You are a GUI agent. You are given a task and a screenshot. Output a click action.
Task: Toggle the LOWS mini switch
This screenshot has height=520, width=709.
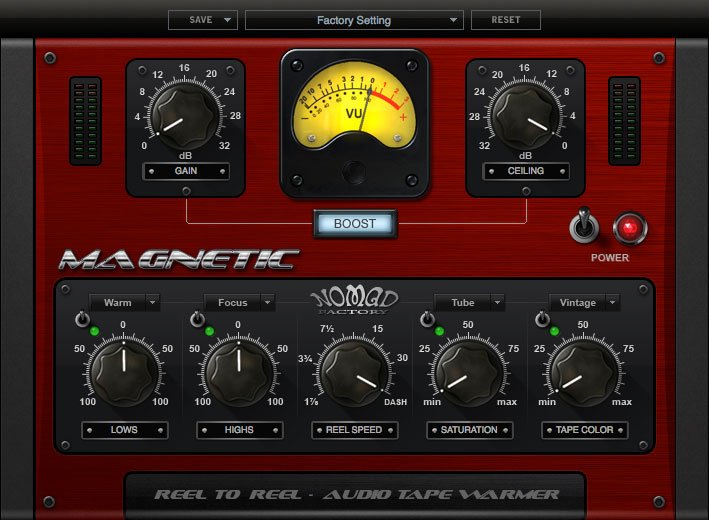pyautogui.click(x=82, y=319)
